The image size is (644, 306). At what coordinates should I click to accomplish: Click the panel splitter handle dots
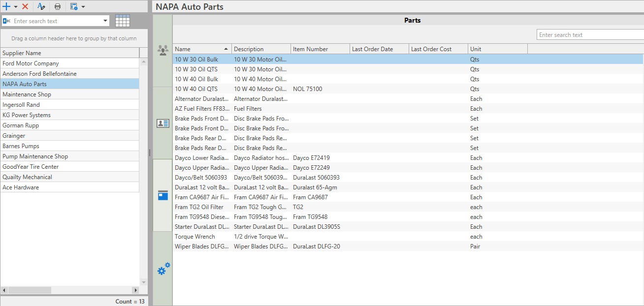[150, 153]
